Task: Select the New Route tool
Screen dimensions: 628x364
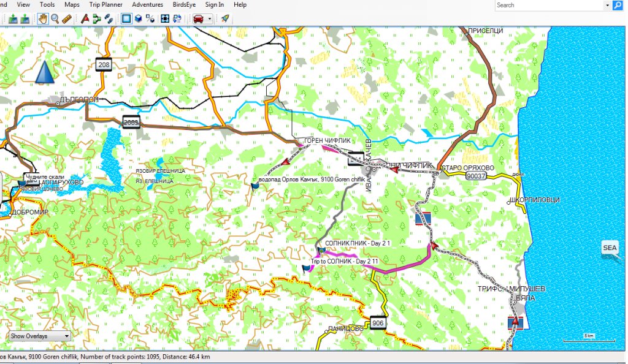Action: click(96, 18)
